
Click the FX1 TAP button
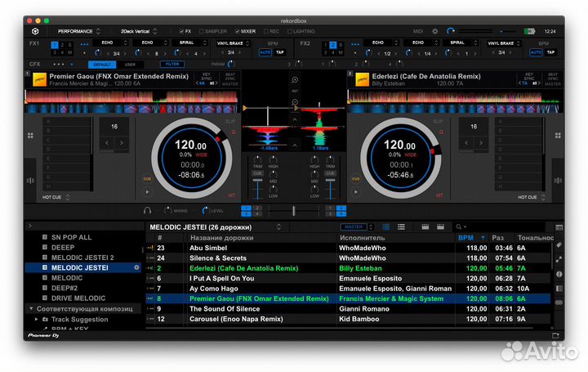[x=280, y=52]
